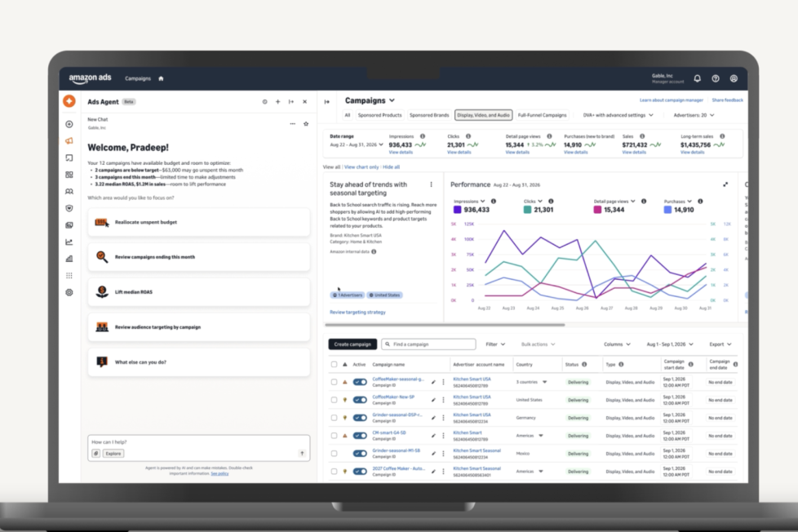
Task: Open the help question mark icon
Action: point(716,78)
